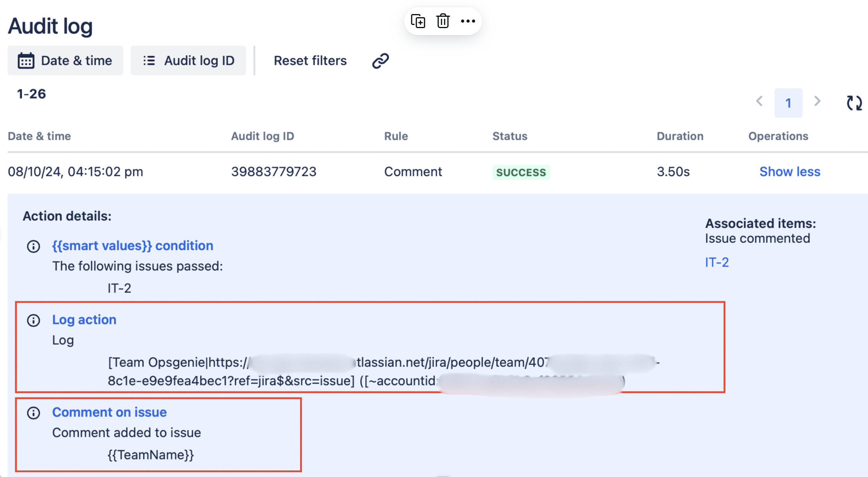868x477 pixels.
Task: Click info icon beside Comment on issue
Action: pyautogui.click(x=34, y=413)
